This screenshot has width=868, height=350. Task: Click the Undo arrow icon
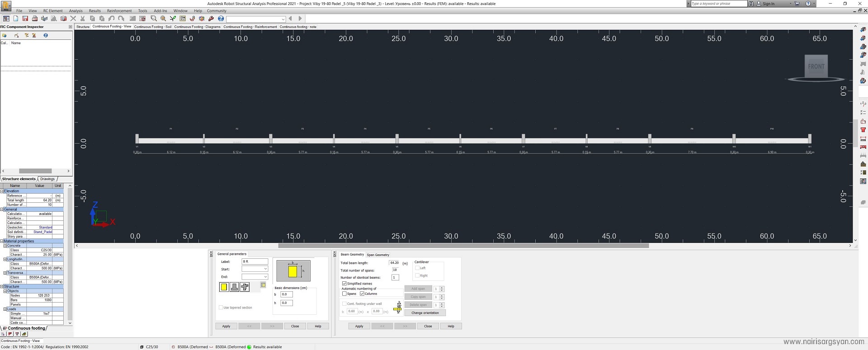tap(111, 19)
